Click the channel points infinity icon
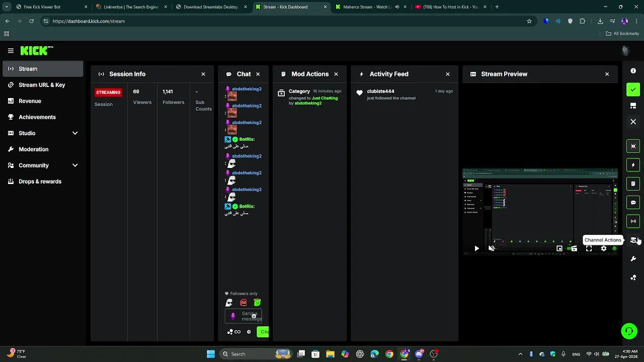 234,332
